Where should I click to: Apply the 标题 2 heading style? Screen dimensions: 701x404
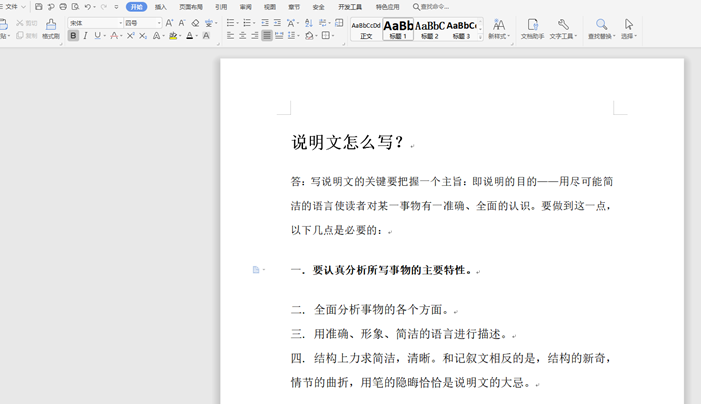(430, 29)
